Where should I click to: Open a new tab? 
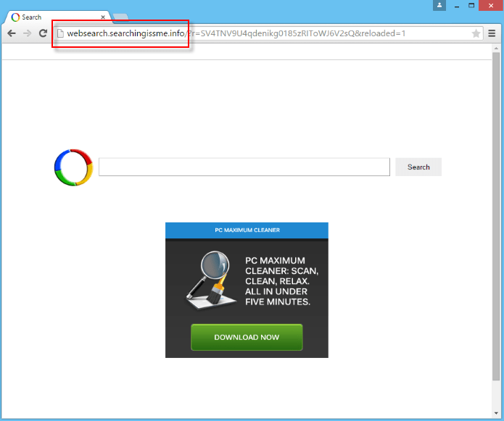click(x=120, y=17)
